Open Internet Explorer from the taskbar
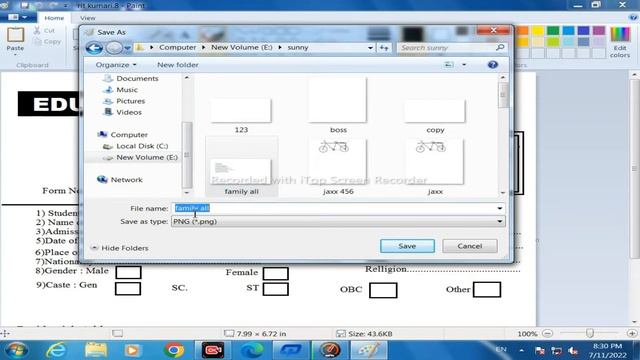Viewport: 640px width, 360px height. [56, 350]
